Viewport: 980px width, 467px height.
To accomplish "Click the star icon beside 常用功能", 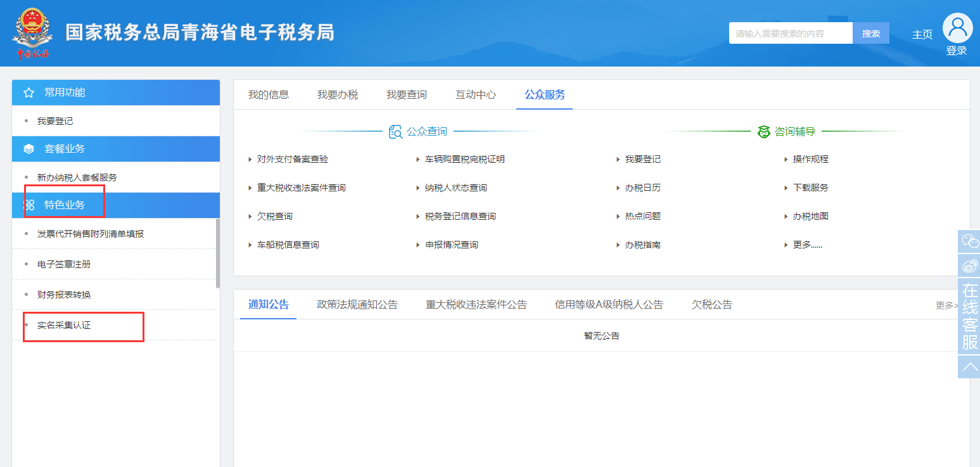I will pyautogui.click(x=29, y=93).
